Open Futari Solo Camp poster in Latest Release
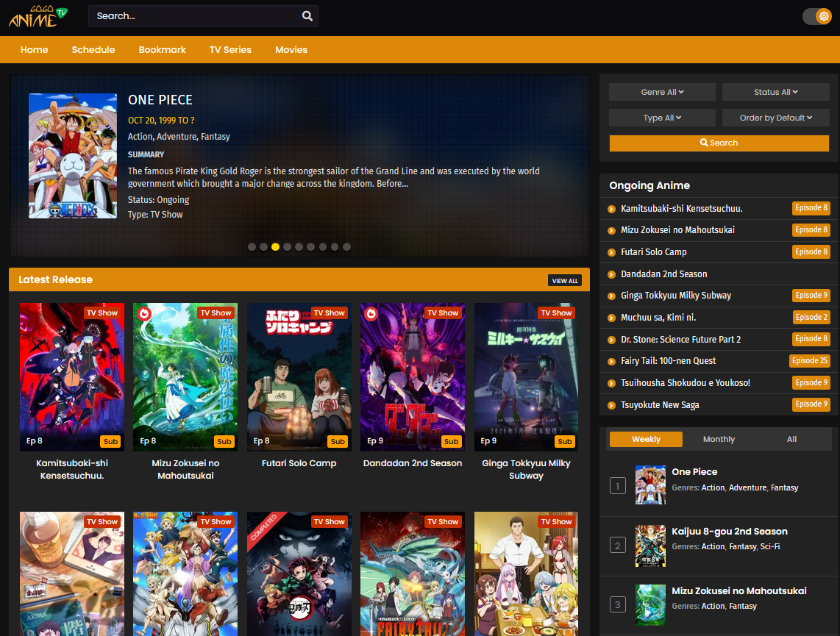The image size is (840, 636). pyautogui.click(x=299, y=377)
